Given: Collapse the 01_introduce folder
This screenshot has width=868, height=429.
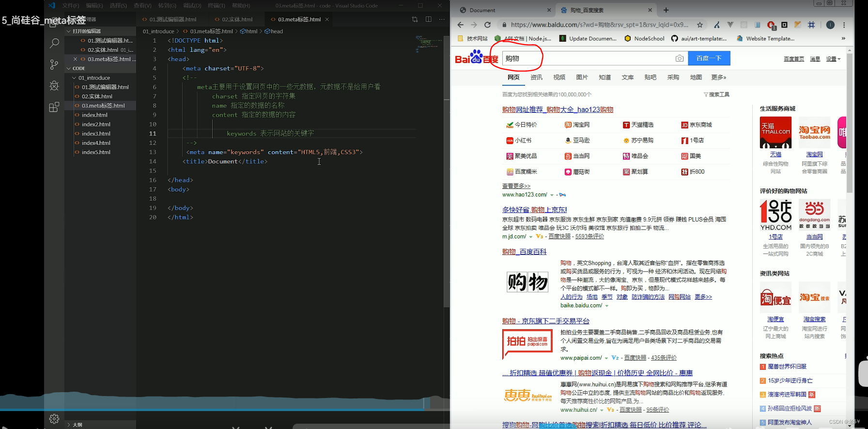Looking at the screenshot, I should pyautogui.click(x=74, y=78).
